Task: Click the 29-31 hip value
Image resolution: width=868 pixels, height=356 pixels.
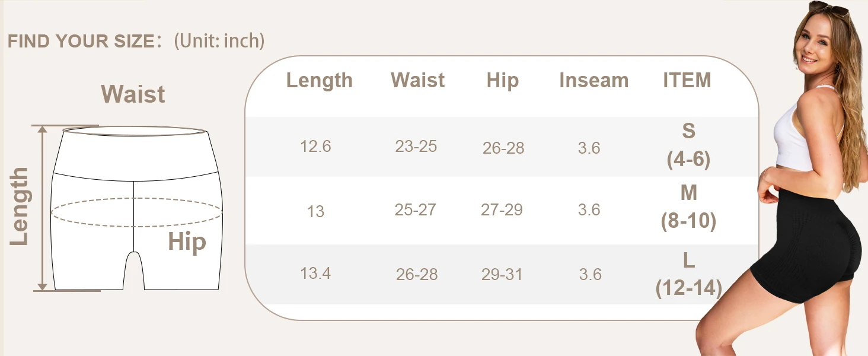Action: (x=502, y=274)
